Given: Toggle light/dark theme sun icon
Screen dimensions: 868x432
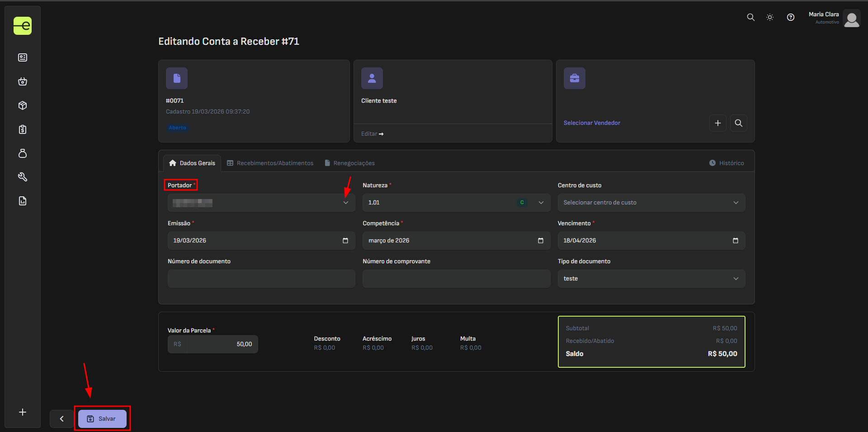Looking at the screenshot, I should (x=770, y=17).
